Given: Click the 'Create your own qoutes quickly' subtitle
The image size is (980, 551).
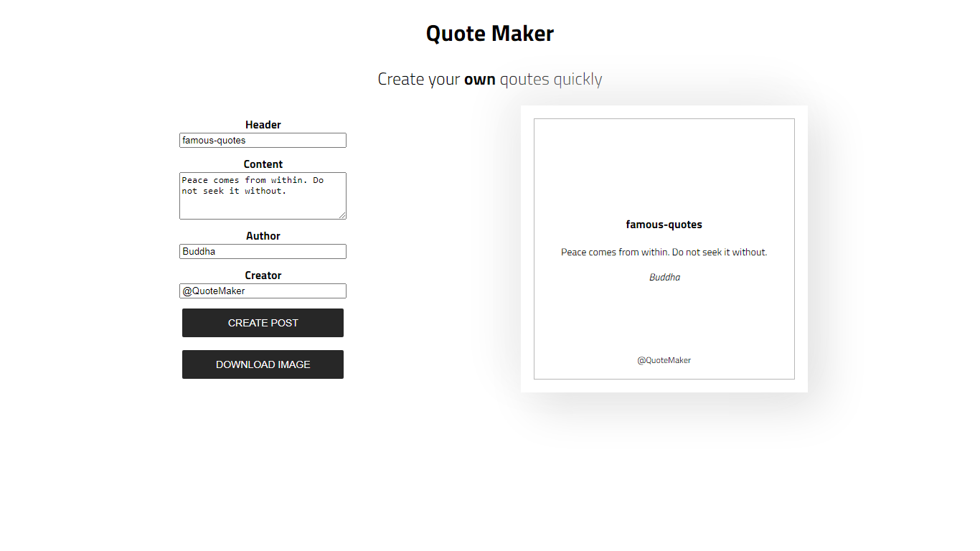Looking at the screenshot, I should 490,79.
